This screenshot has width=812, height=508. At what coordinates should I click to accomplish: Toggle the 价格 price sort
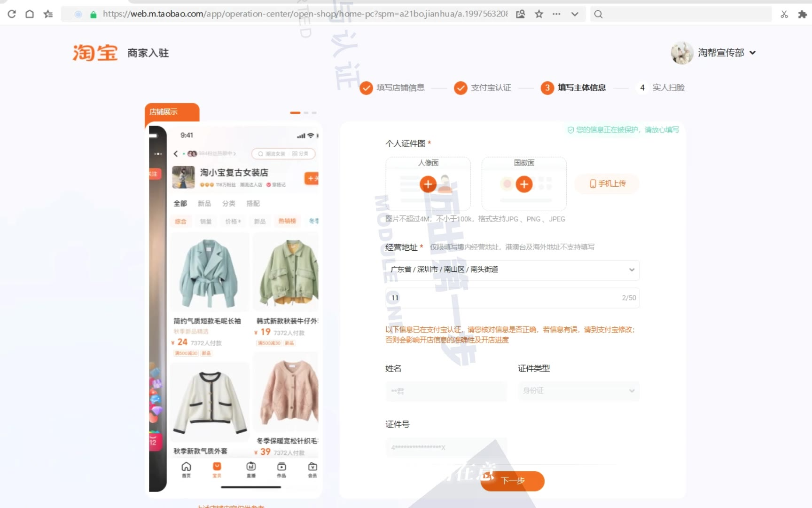point(233,221)
